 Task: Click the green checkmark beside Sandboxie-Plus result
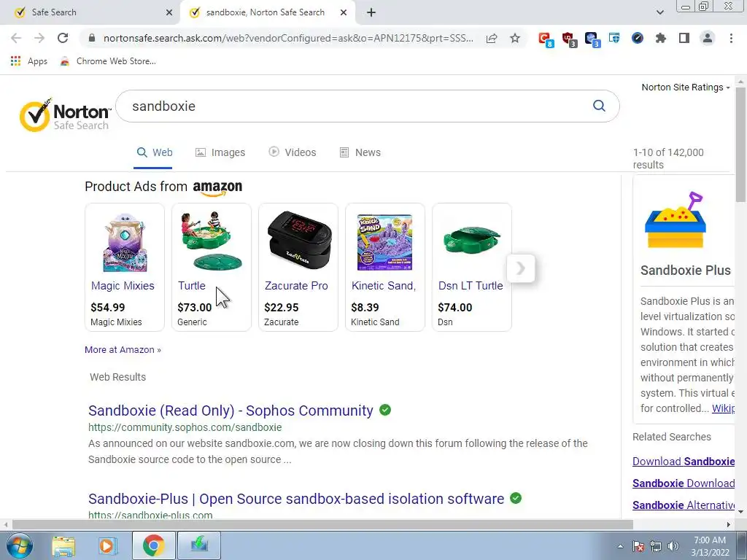point(516,497)
